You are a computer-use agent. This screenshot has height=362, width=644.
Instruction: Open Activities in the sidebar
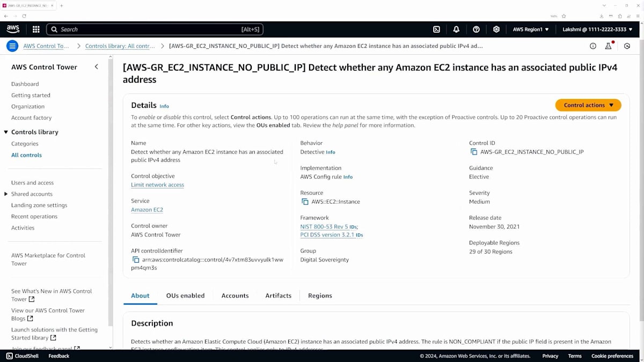(x=23, y=228)
